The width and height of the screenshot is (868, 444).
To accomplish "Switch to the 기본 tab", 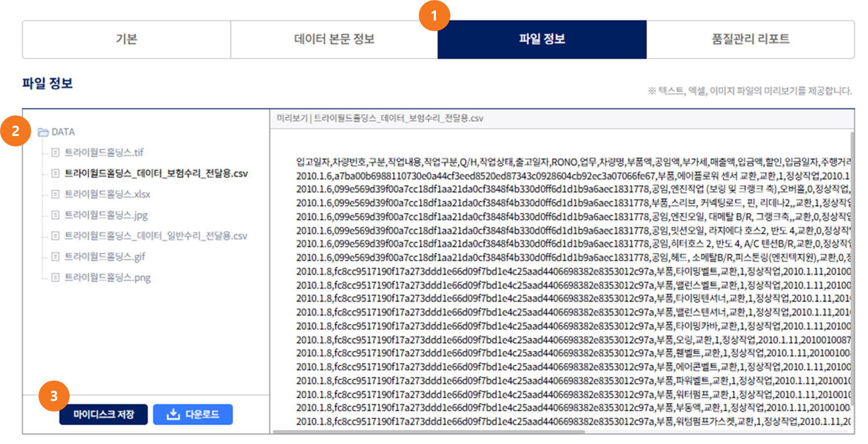I will [x=126, y=39].
